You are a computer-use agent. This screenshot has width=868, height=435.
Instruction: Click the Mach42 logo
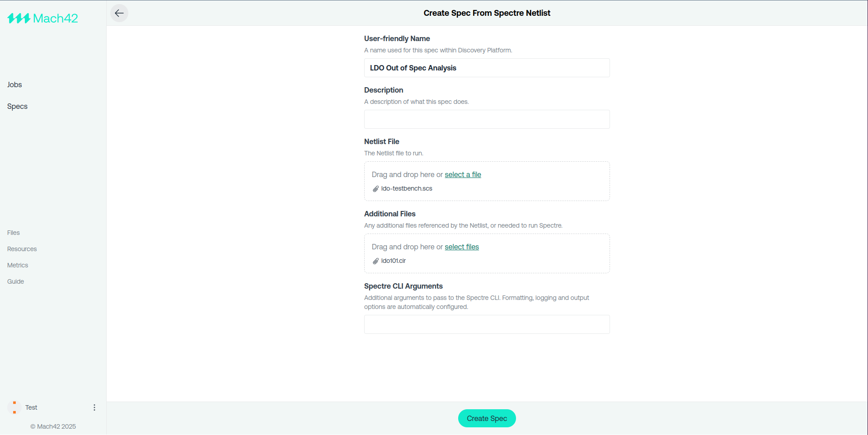click(x=42, y=19)
